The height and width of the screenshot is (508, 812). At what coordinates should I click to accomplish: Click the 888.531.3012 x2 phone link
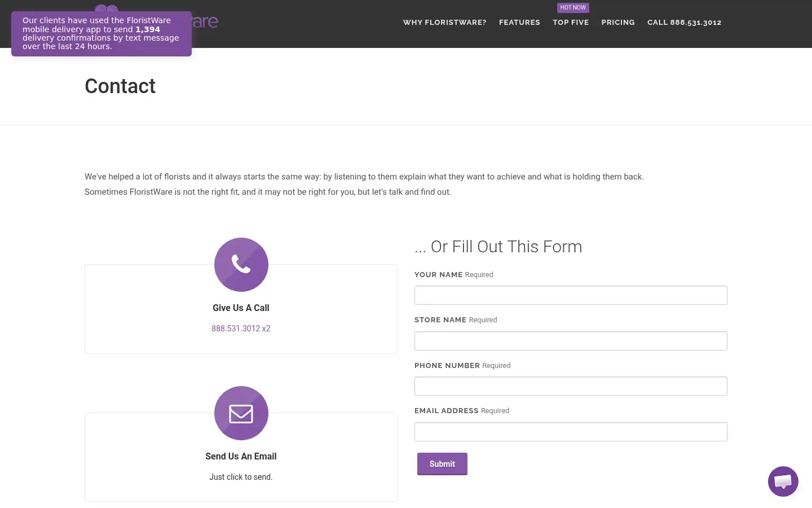click(241, 329)
